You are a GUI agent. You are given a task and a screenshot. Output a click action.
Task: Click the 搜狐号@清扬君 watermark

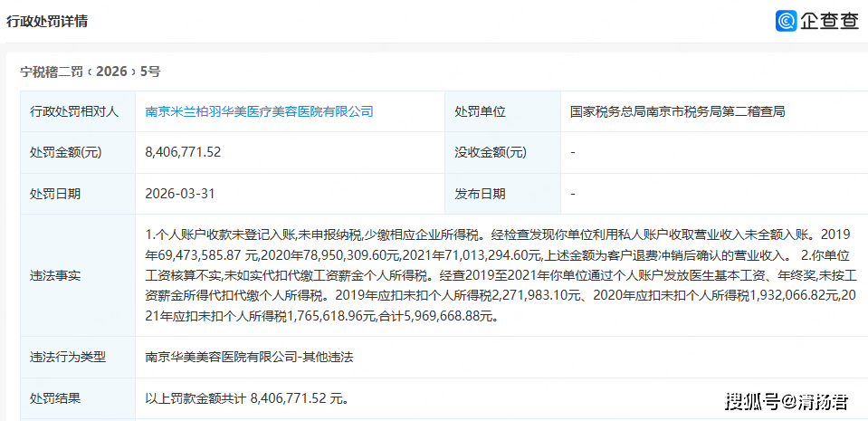pyautogui.click(x=786, y=399)
